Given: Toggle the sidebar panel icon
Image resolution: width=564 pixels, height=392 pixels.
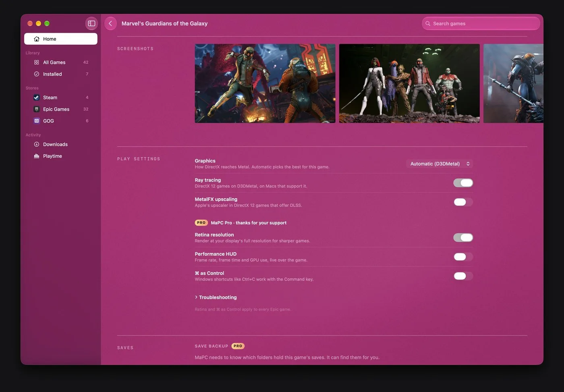Looking at the screenshot, I should [x=91, y=23].
